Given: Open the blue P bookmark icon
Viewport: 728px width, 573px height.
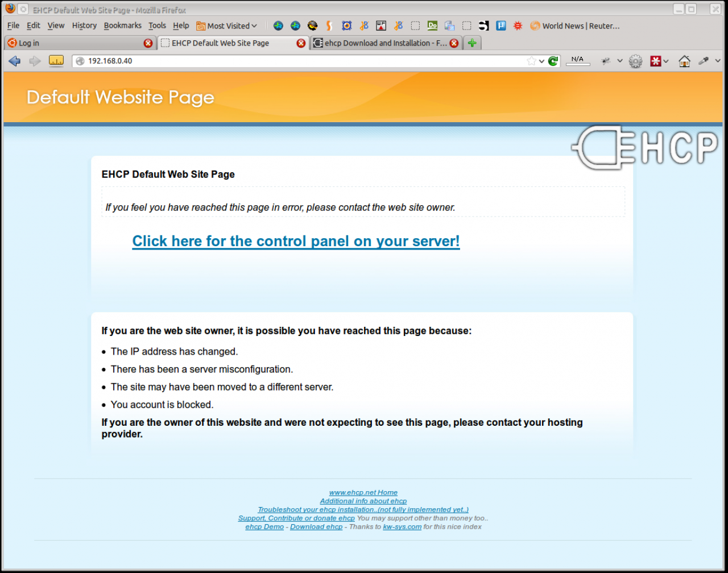Looking at the screenshot, I should [500, 26].
